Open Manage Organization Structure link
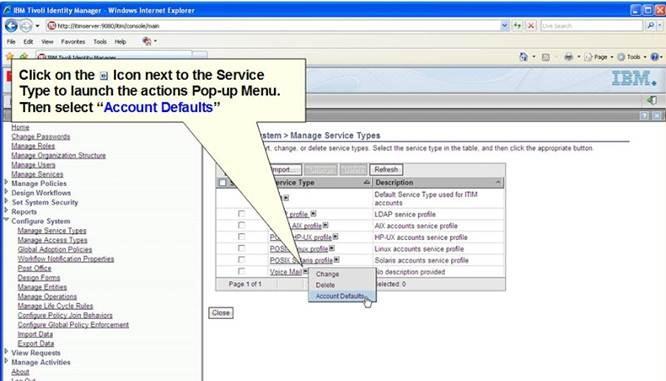The image size is (666, 381). click(58, 155)
